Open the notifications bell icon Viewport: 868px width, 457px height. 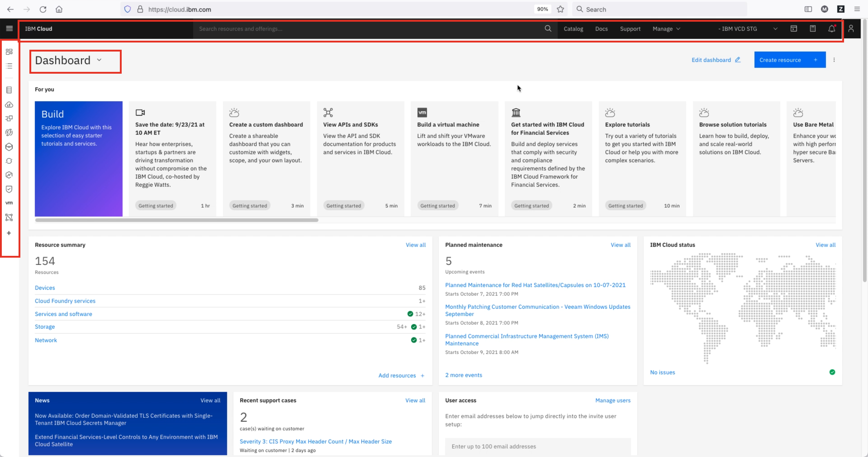(x=832, y=29)
